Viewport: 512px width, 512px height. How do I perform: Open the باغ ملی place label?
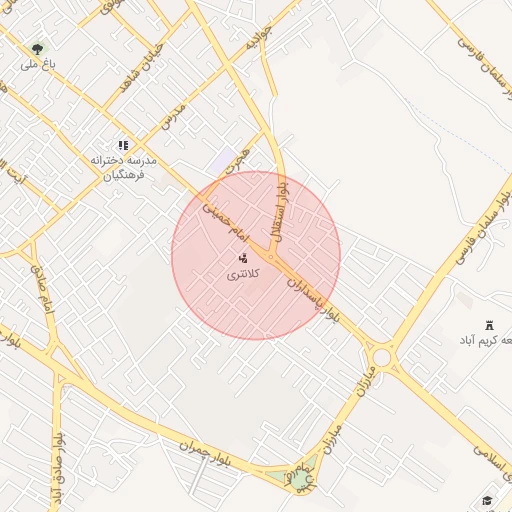point(38,65)
